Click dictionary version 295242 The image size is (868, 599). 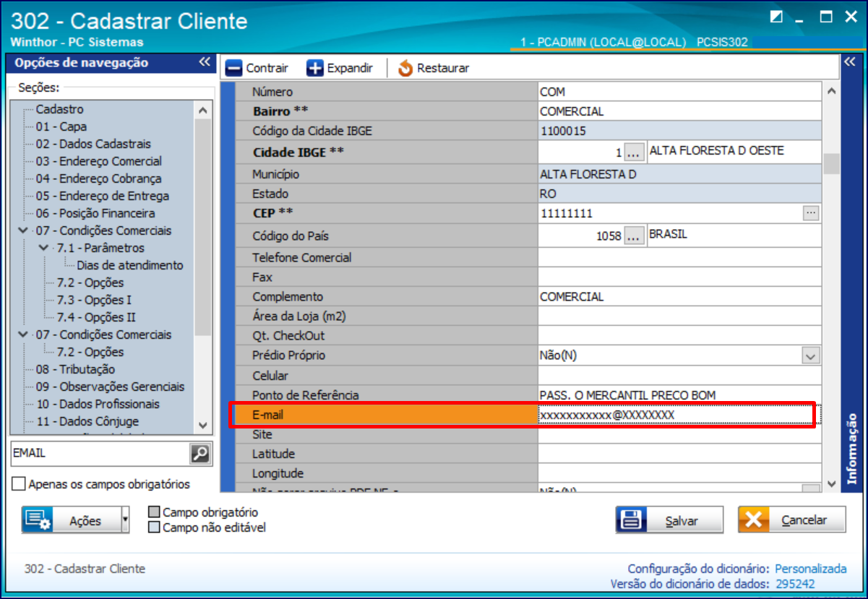[x=795, y=584]
